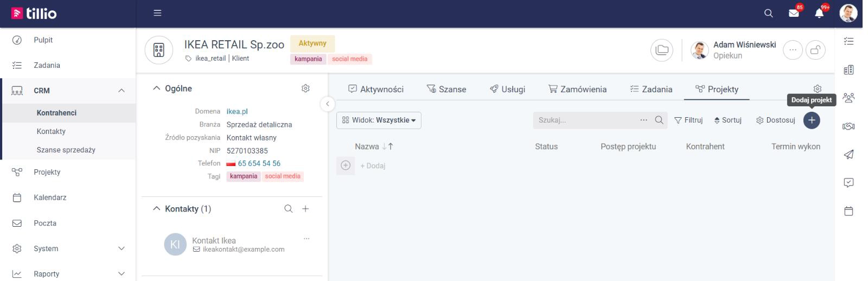Viewport: 868px width, 281px height.
Task: Open the paper plane icon in right sidebar
Action: (x=849, y=155)
